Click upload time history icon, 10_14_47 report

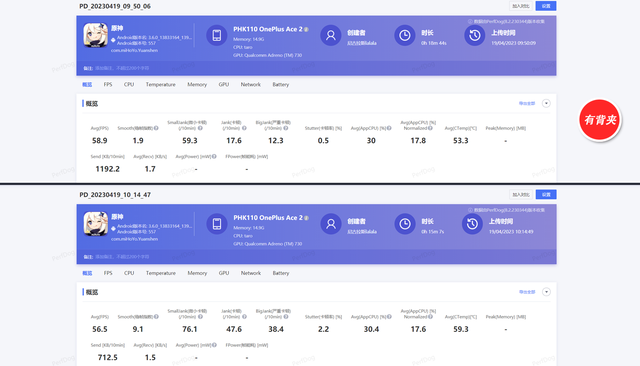[x=472, y=224]
